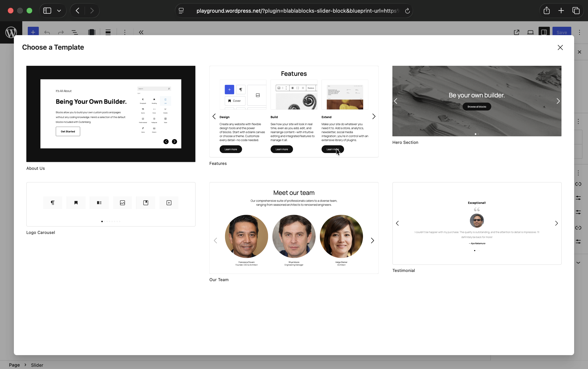Screen dimensions: 588x369
Task: Select the Features template thumbnail
Action: tap(294, 112)
